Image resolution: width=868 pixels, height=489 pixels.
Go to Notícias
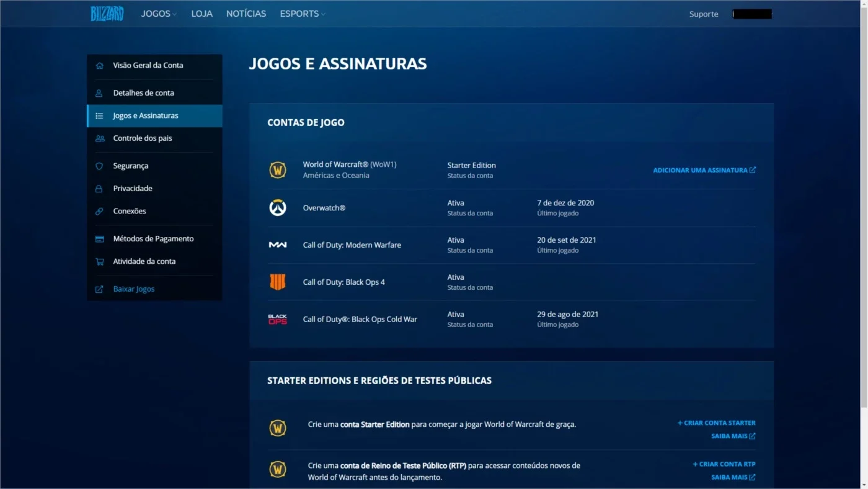246,14
